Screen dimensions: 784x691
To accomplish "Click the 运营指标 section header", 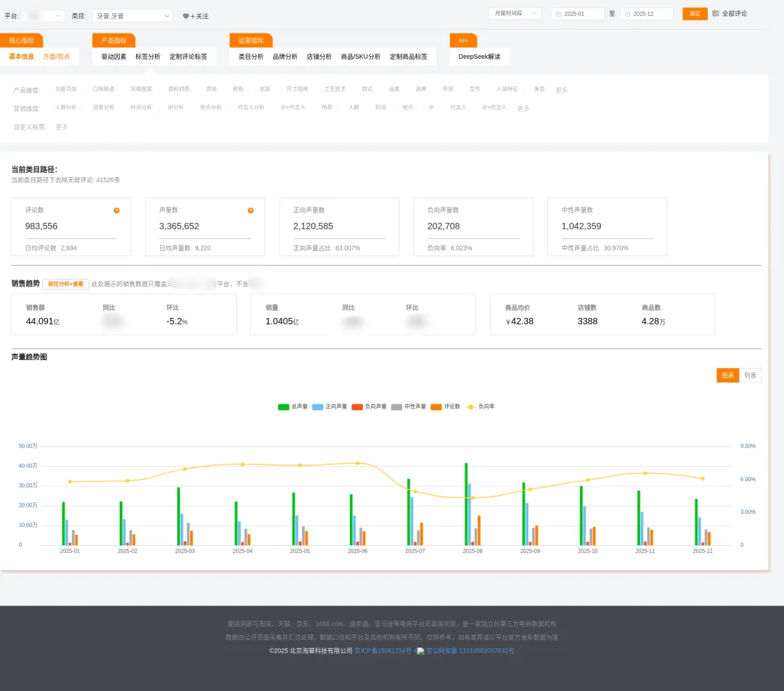I will click(251, 41).
